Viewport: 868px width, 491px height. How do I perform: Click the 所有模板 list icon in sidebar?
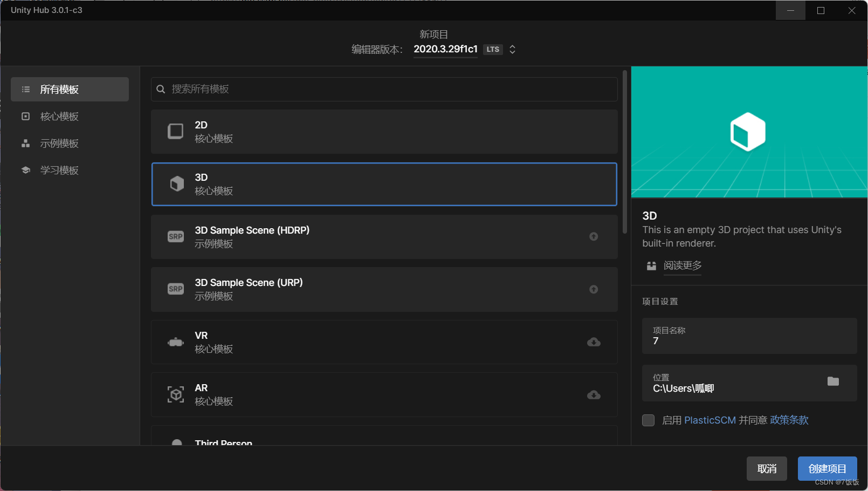click(25, 89)
